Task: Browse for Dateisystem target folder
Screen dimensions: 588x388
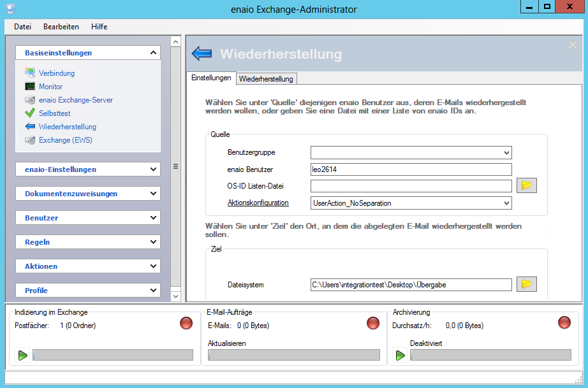Action: point(527,284)
